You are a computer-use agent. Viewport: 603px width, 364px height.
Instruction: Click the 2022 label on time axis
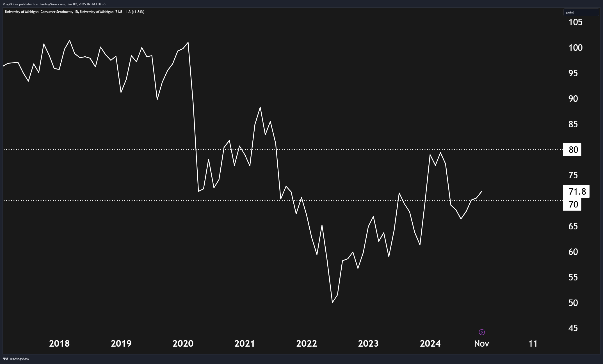coord(307,344)
